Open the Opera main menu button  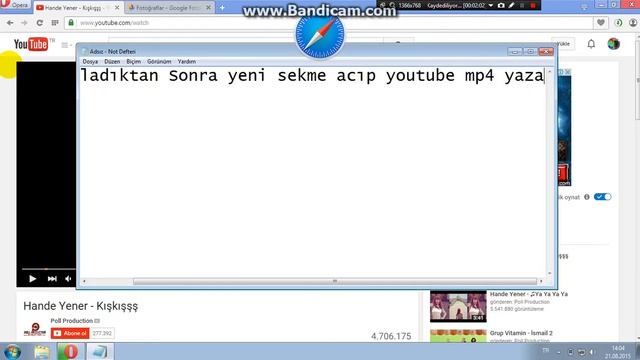[15, 4]
